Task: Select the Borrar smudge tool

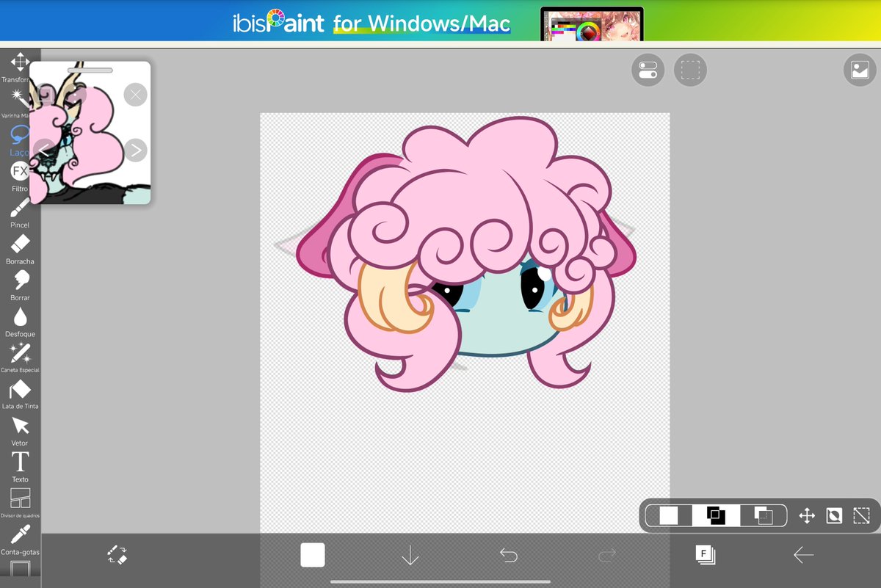Action: tap(20, 286)
